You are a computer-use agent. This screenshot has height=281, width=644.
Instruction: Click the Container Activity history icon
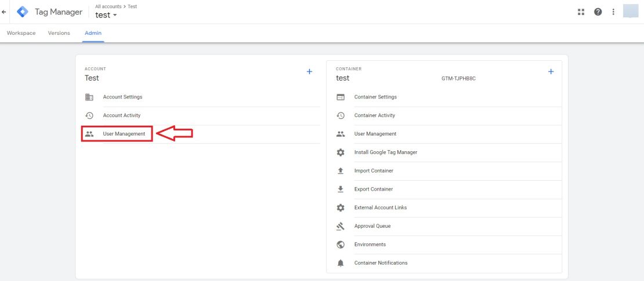341,116
